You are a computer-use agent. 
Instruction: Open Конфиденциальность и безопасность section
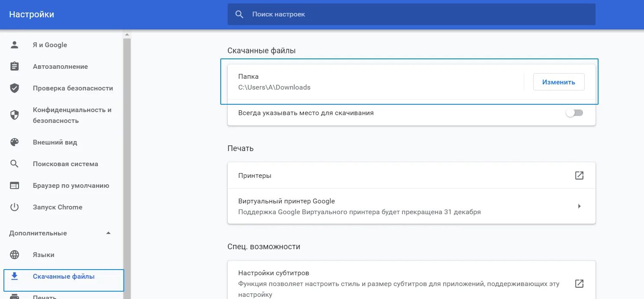72,115
